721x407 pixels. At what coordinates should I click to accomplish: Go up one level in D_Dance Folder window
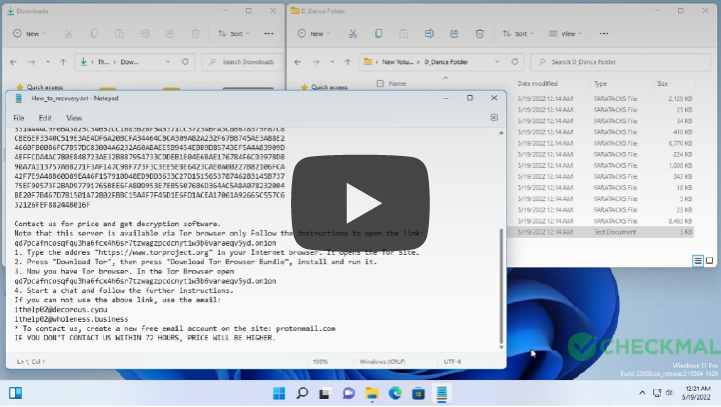(348, 62)
